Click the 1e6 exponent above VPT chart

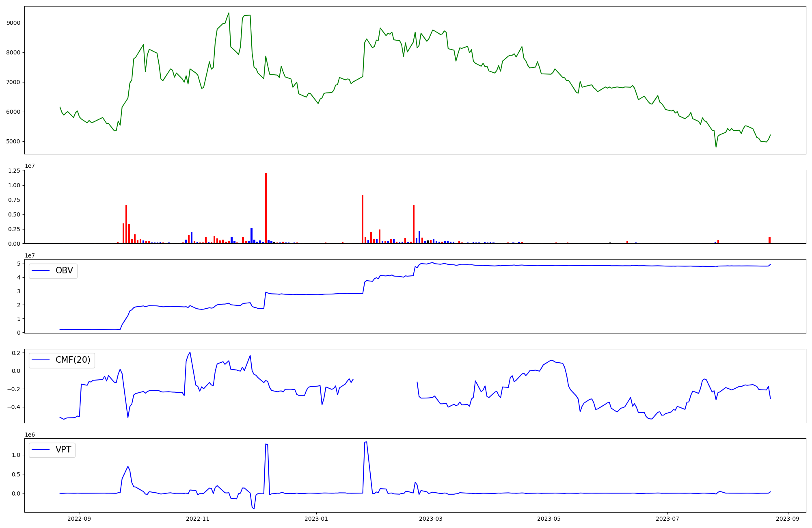30,435
